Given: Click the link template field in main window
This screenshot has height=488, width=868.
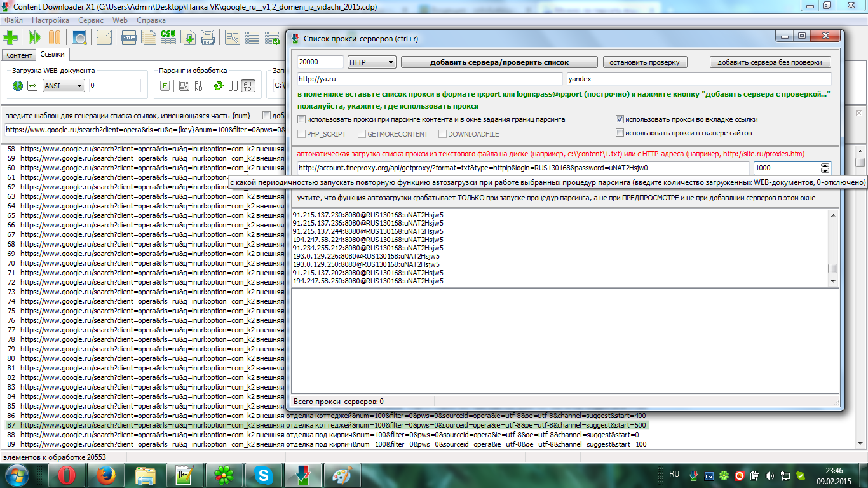Looking at the screenshot, I should pos(145,130).
